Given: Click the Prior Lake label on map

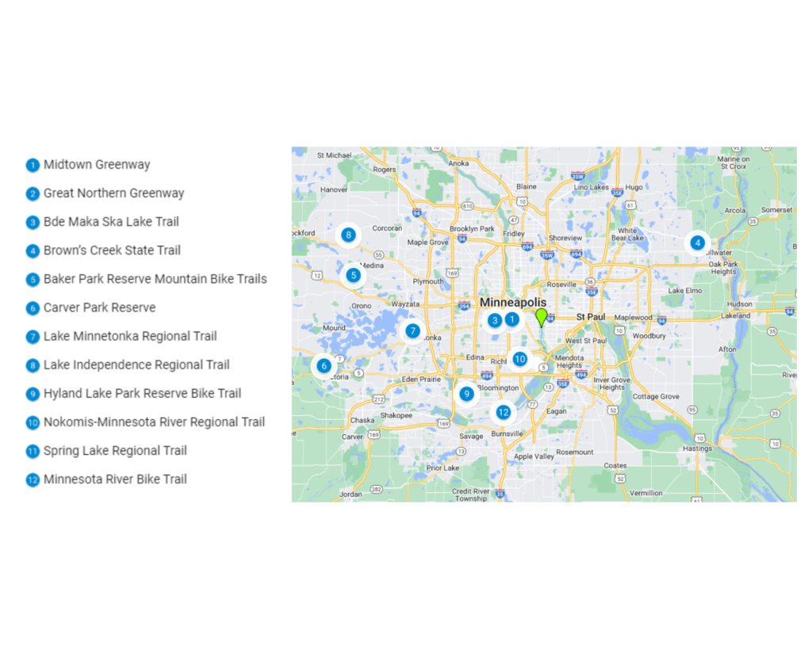Looking at the screenshot, I should point(442,468).
